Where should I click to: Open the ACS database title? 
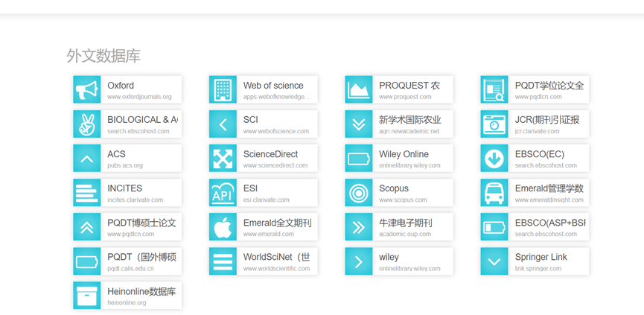tap(116, 154)
